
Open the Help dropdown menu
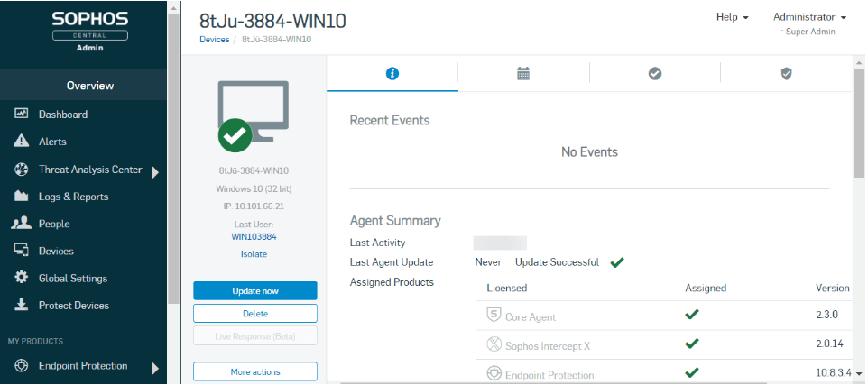point(732,17)
